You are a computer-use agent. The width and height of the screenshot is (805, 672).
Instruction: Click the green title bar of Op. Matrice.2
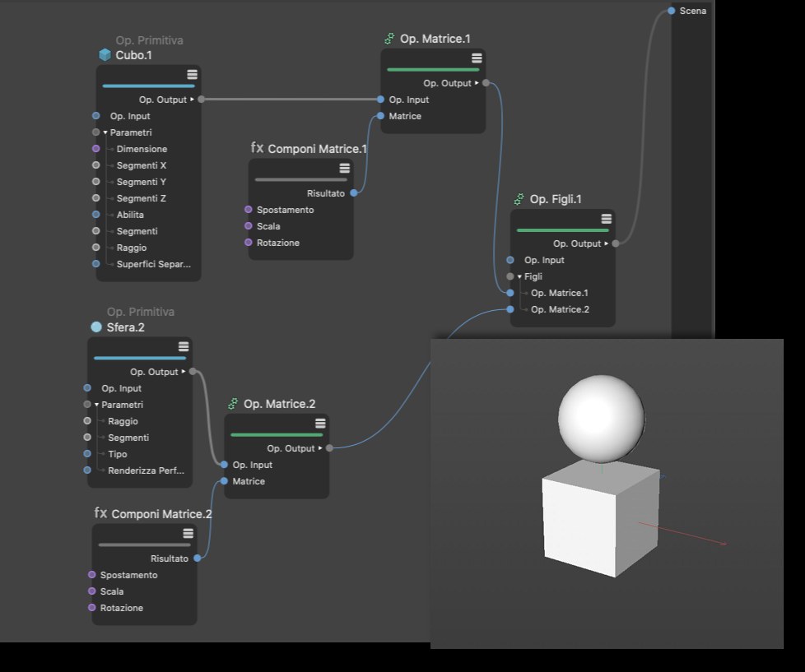[277, 434]
